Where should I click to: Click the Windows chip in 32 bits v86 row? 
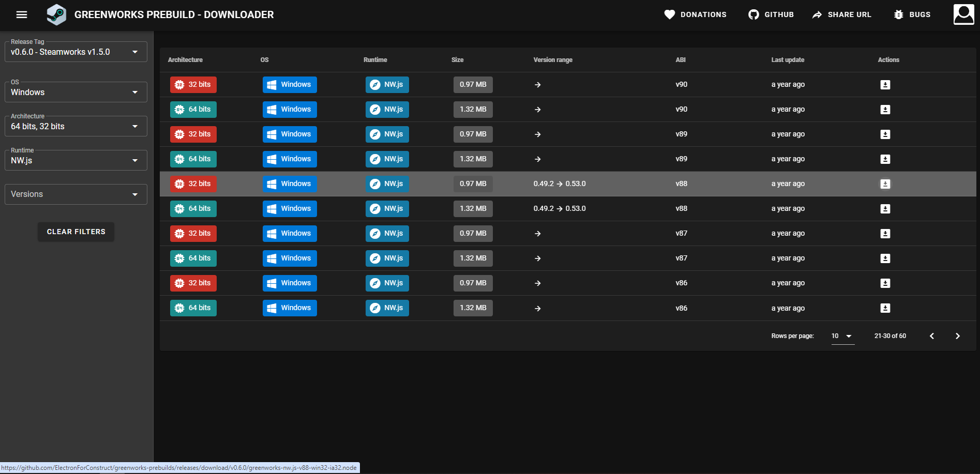(290, 283)
